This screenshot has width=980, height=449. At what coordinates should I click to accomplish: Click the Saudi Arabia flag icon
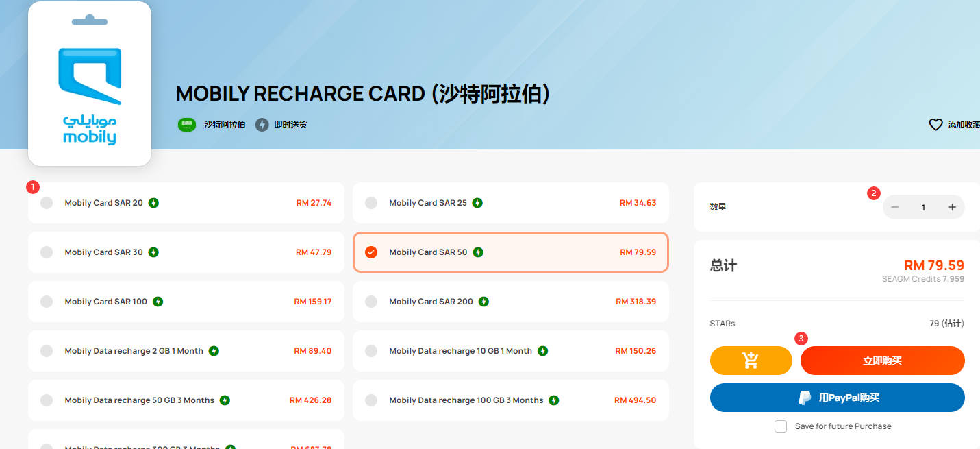(x=187, y=125)
